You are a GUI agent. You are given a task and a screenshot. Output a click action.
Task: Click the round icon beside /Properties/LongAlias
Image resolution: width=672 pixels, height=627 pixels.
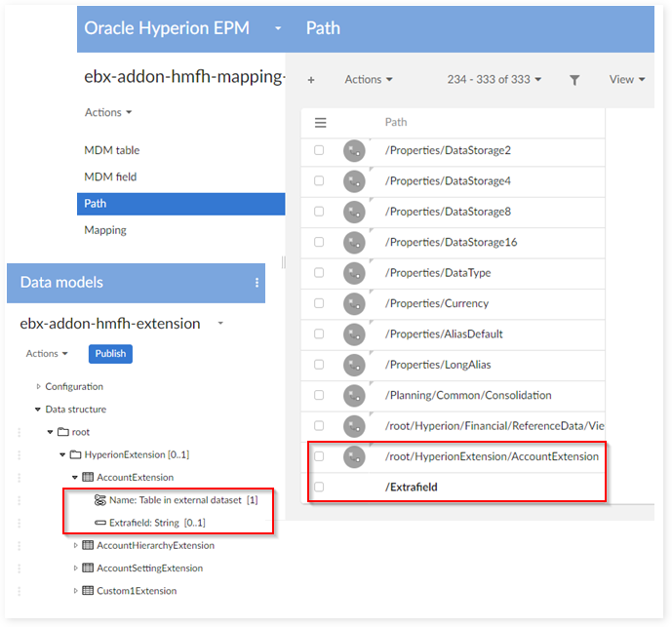(354, 365)
